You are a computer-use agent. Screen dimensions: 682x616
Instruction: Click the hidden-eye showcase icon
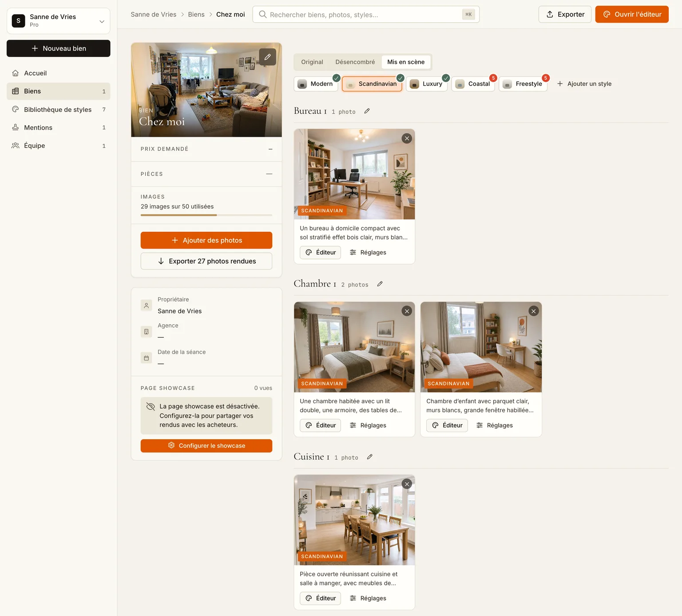click(x=151, y=406)
